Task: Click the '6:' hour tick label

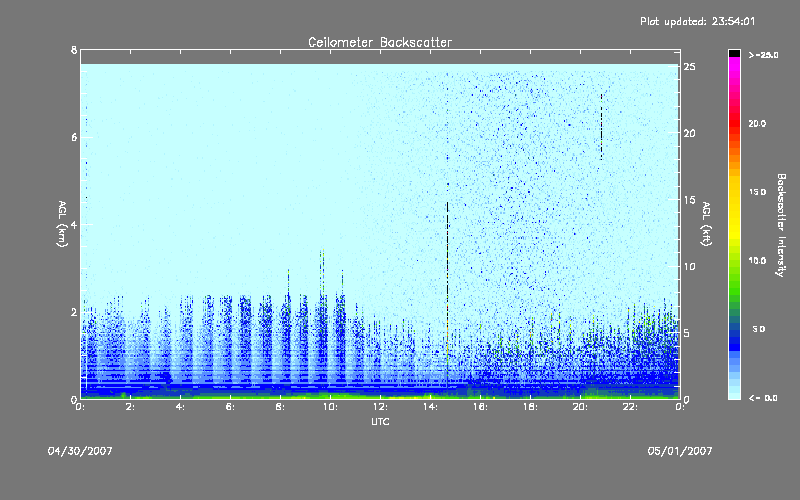Action: pos(230,407)
